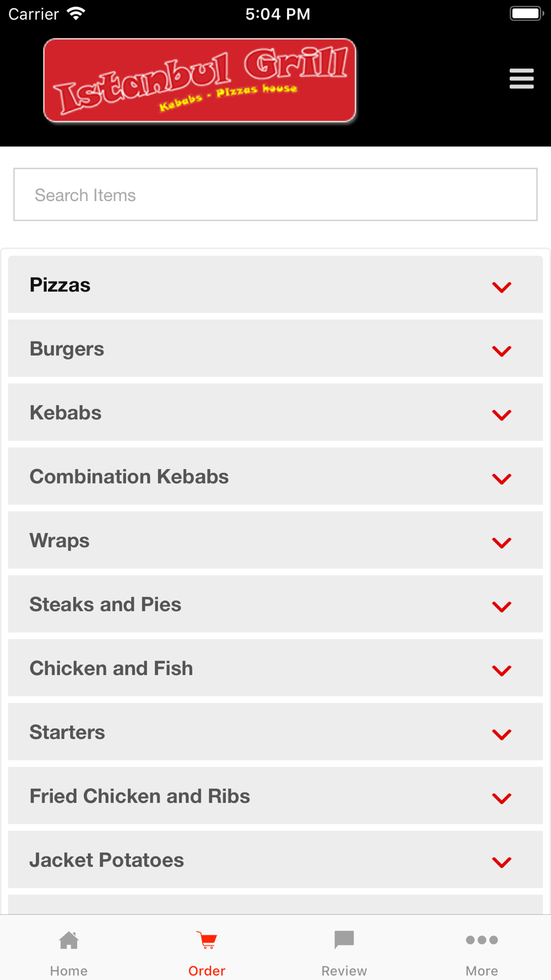Expand Fried Chicken and Ribs
Screen dimensions: 551x980
tap(275, 796)
